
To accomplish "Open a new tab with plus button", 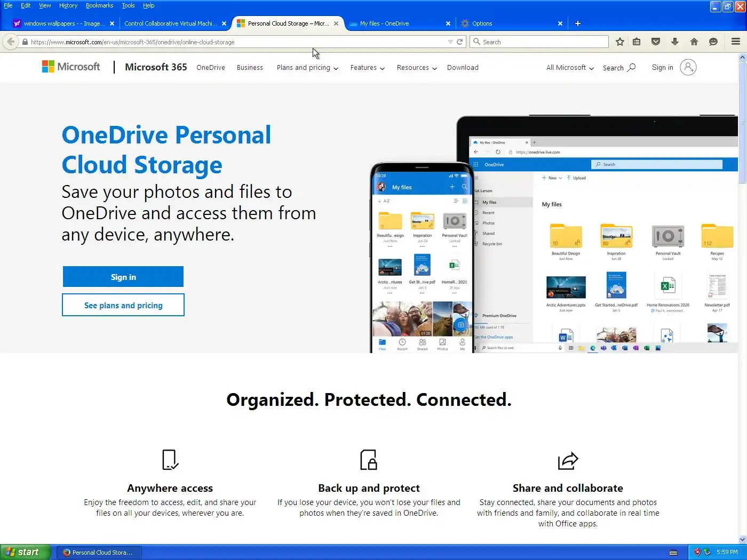I will tap(578, 23).
